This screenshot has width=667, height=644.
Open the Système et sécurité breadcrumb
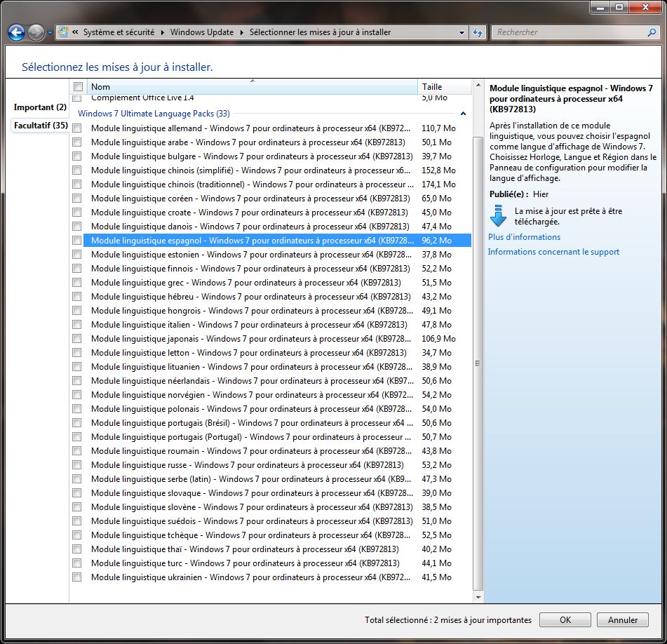point(119,32)
